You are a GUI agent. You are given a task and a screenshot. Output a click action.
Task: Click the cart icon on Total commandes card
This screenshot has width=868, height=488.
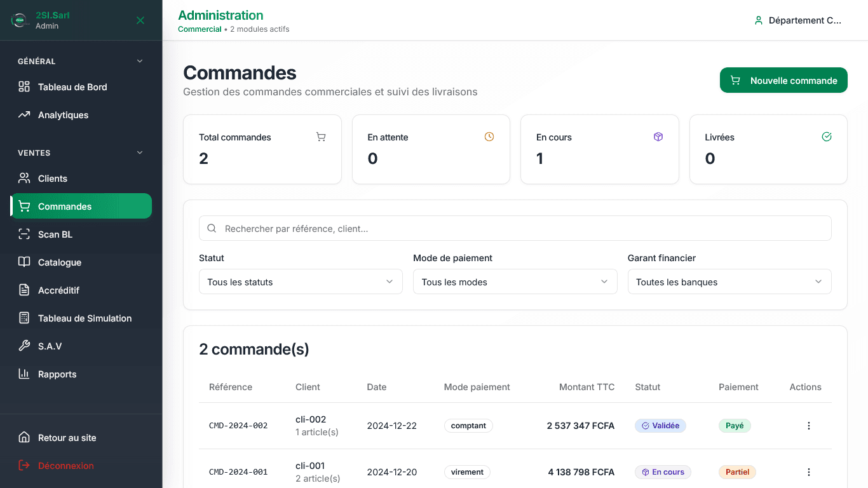[321, 137]
